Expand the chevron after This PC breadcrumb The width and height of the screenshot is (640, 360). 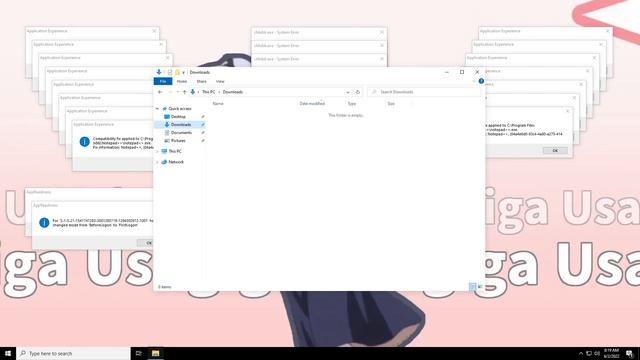[219, 92]
